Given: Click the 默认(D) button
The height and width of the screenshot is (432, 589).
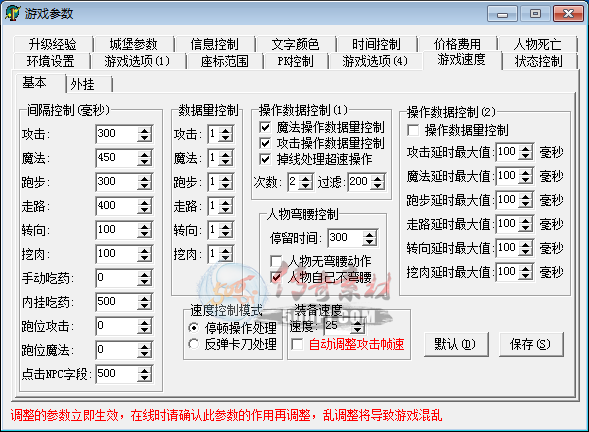Looking at the screenshot, I should tap(456, 344).
